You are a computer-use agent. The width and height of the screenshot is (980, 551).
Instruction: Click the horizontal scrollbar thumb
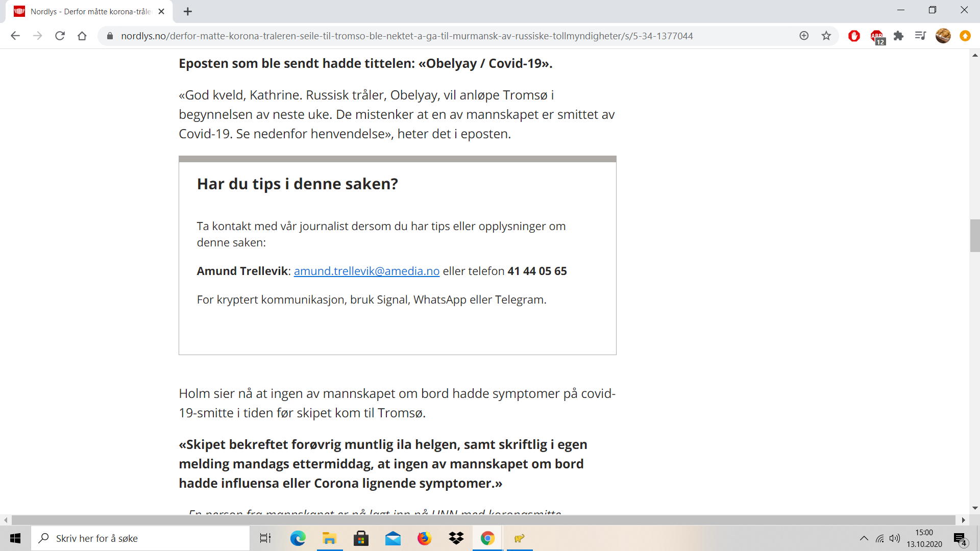483,520
